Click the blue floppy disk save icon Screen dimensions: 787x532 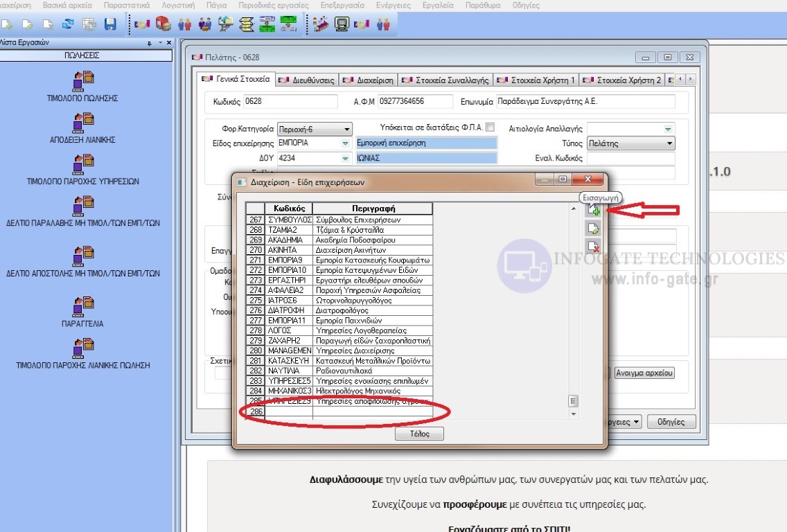point(109,24)
